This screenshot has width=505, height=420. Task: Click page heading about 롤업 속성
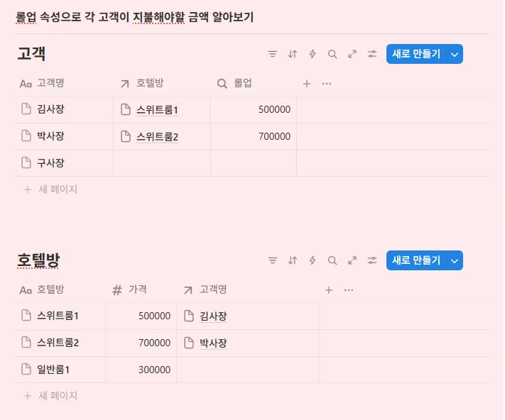click(135, 17)
